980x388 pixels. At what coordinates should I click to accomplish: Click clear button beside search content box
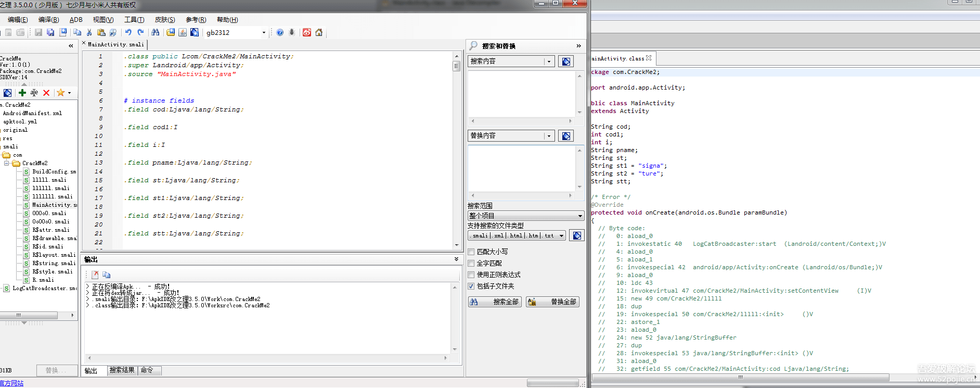[566, 61]
